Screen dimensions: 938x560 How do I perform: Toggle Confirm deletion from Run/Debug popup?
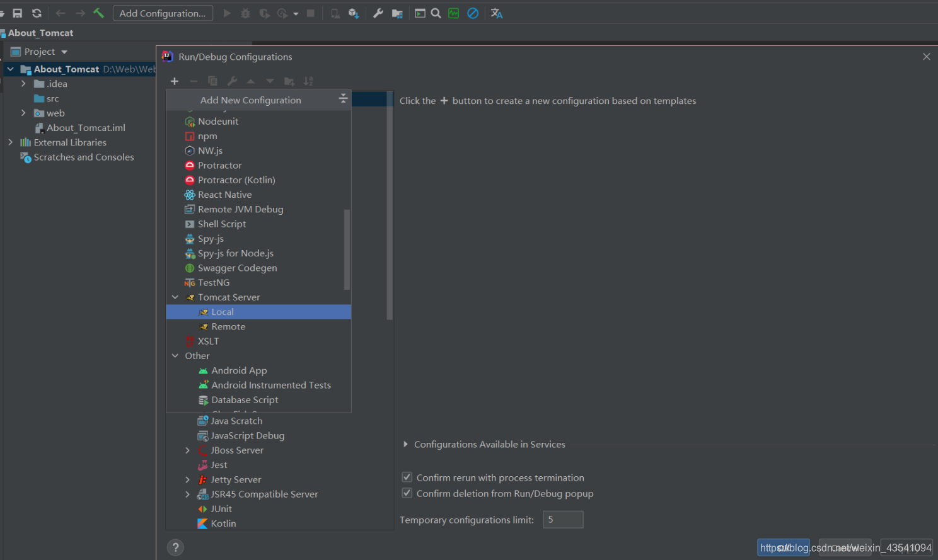pos(407,493)
